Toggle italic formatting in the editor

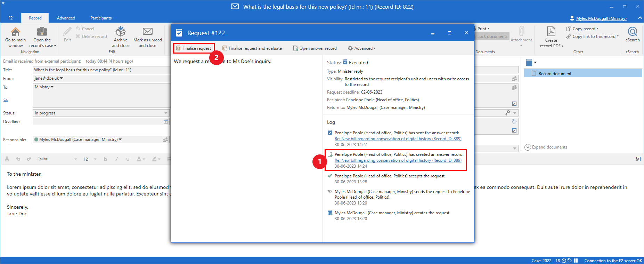116,159
